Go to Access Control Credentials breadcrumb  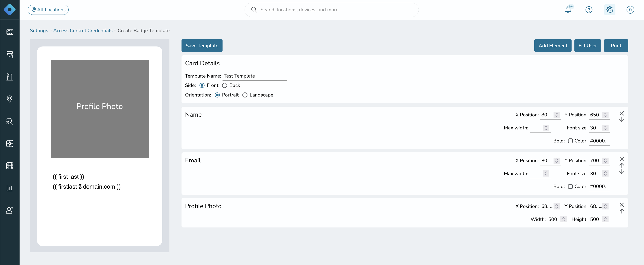[x=83, y=30]
